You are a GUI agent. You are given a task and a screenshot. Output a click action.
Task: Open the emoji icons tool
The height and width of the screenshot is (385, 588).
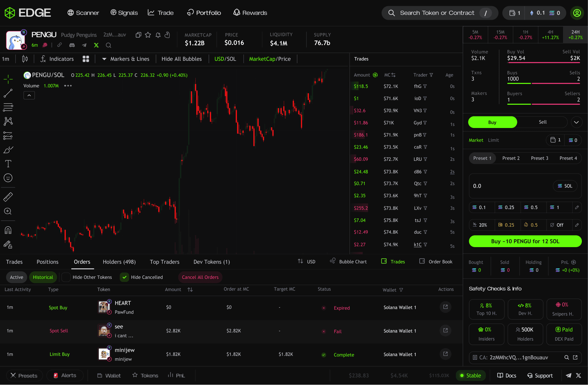[x=8, y=178]
